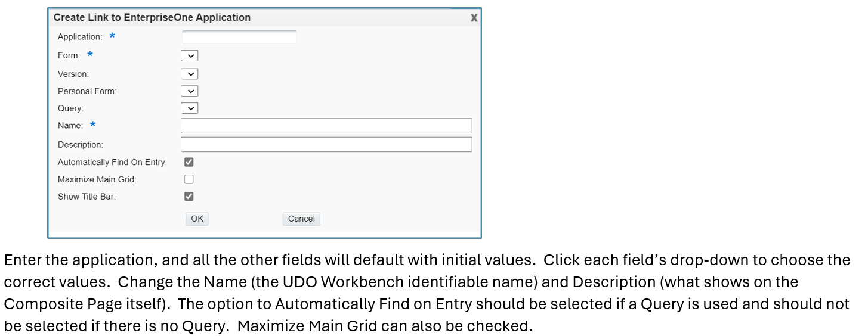This screenshot has width=868, height=336.
Task: Click the Application text input field
Action: (x=239, y=37)
